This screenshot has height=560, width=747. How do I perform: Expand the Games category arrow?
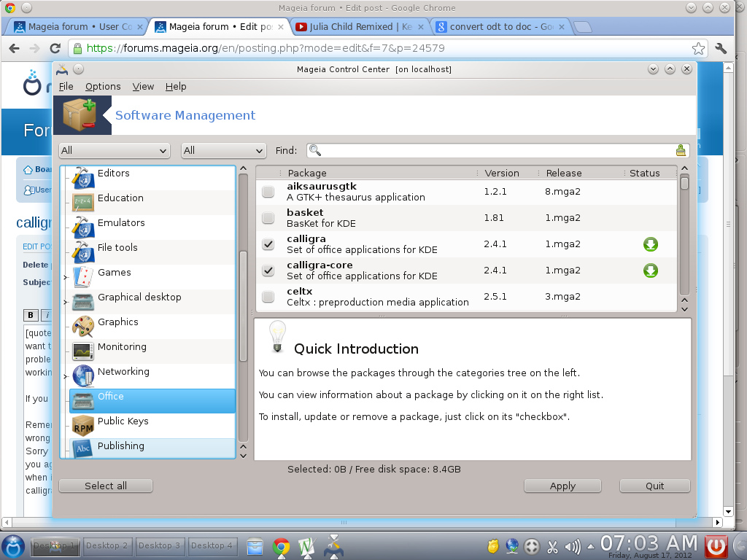coord(66,277)
